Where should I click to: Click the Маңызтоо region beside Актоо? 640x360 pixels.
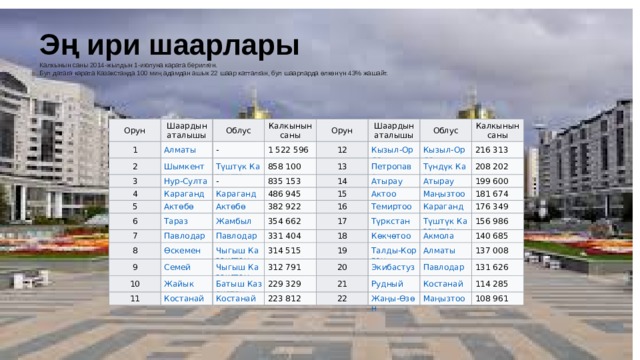coord(444,194)
